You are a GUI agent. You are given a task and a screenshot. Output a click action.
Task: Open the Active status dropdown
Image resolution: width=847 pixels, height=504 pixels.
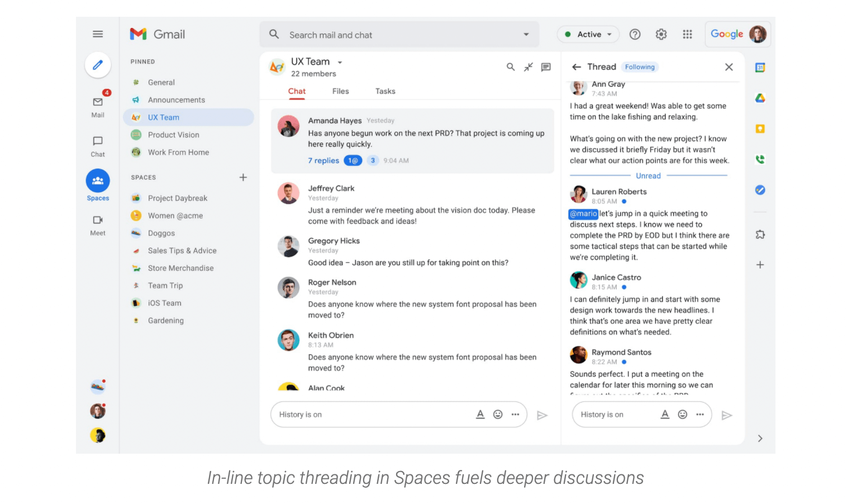click(x=588, y=34)
